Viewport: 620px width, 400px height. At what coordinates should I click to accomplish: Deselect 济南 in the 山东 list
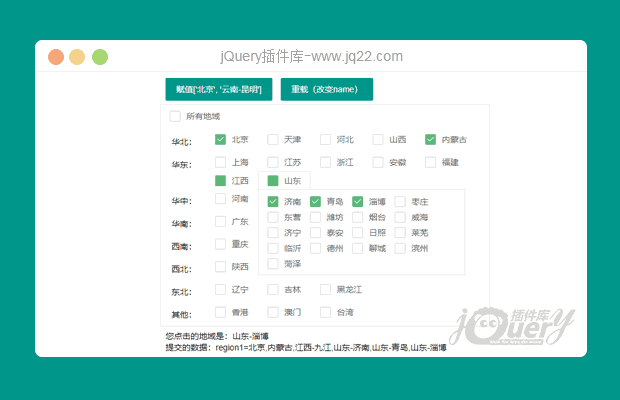click(274, 202)
